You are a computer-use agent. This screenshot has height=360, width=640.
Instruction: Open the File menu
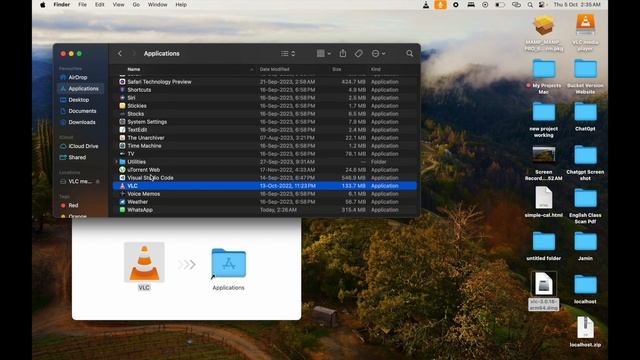coord(82,5)
